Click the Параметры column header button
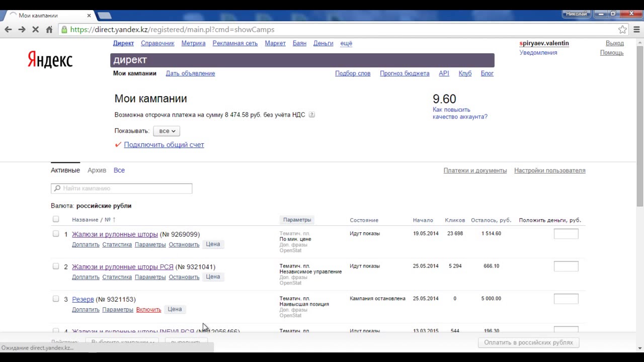This screenshot has width=644, height=362. [297, 220]
